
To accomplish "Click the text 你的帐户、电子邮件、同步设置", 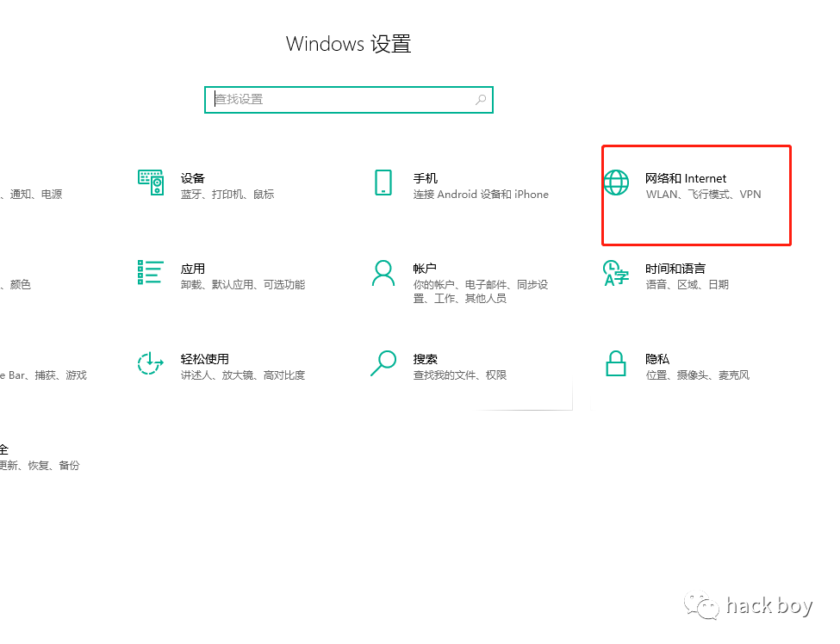I will pos(481,291).
